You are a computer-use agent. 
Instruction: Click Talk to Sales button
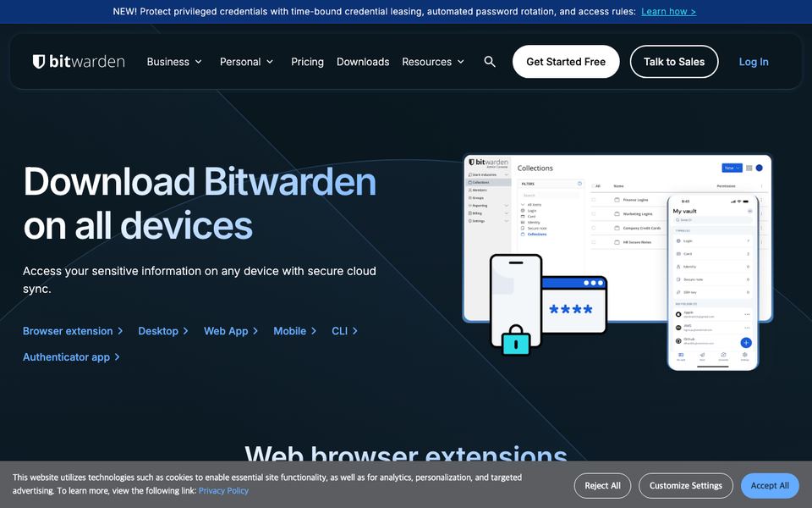(x=674, y=62)
